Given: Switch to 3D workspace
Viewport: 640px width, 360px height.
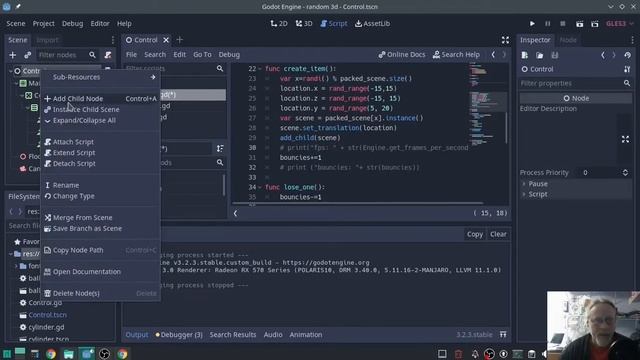Looking at the screenshot, I should (304, 24).
